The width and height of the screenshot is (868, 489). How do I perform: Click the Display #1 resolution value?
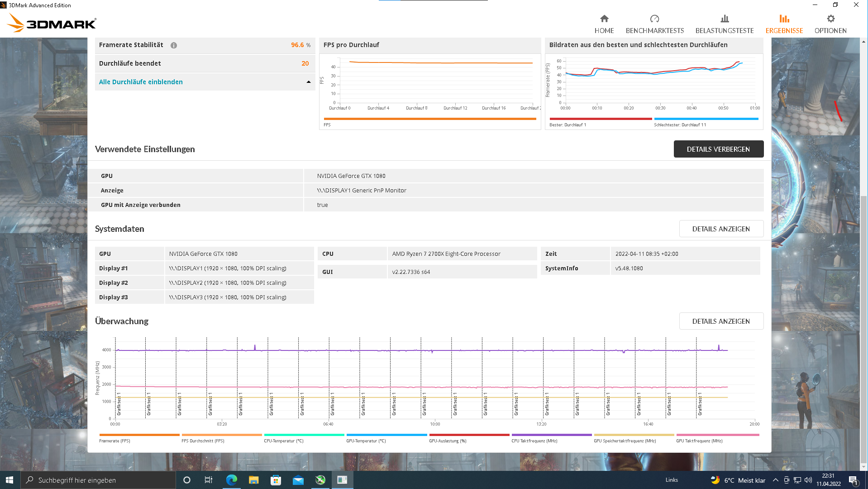tap(228, 268)
